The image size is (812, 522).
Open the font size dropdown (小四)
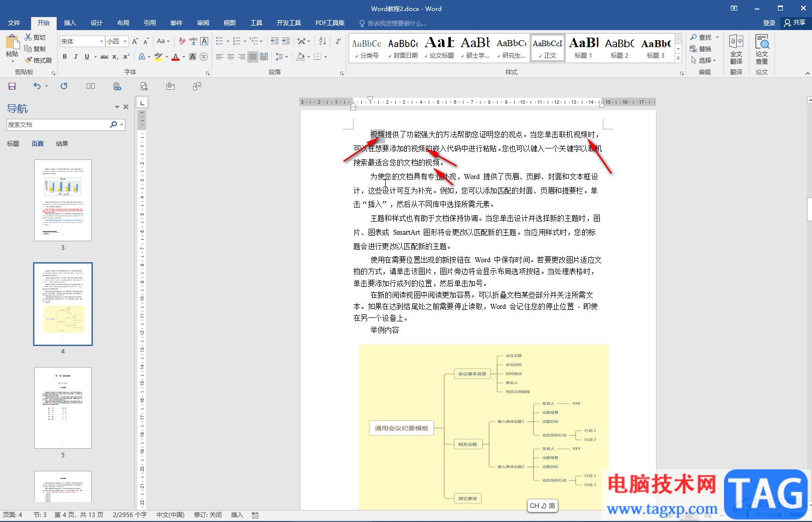tap(125, 41)
